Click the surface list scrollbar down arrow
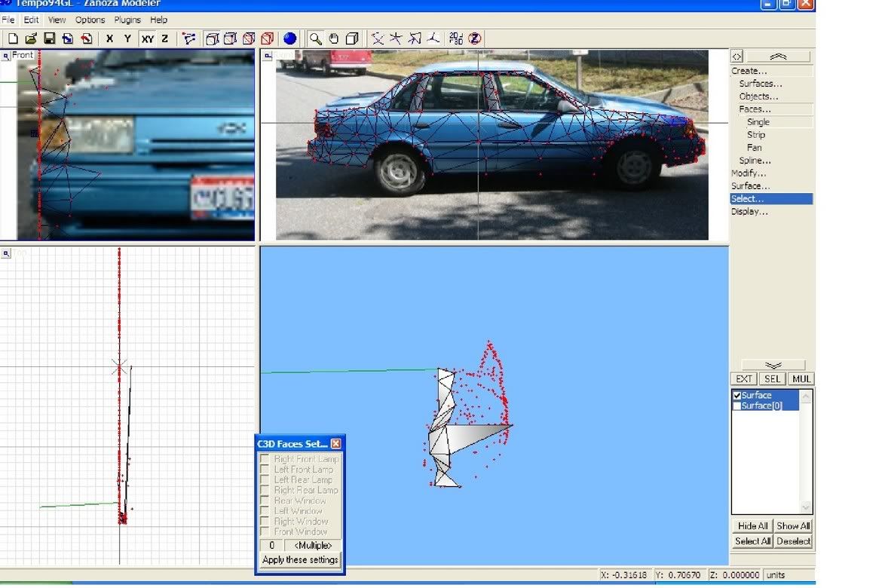The image size is (882, 588). 807,507
